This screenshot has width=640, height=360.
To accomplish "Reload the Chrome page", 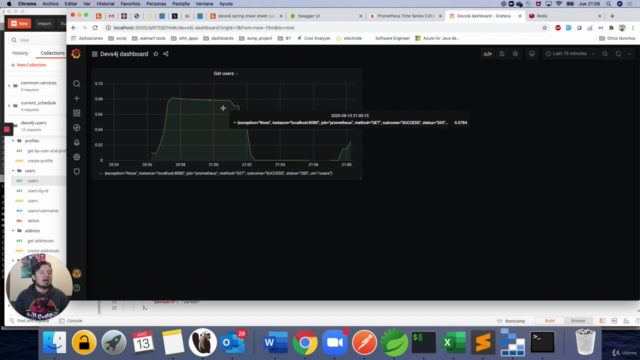I will [95, 28].
